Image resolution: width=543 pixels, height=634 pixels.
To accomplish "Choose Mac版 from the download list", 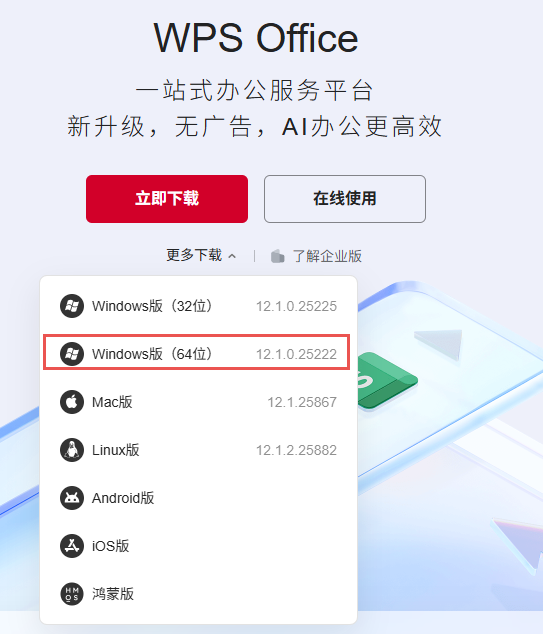I will [x=199, y=402].
